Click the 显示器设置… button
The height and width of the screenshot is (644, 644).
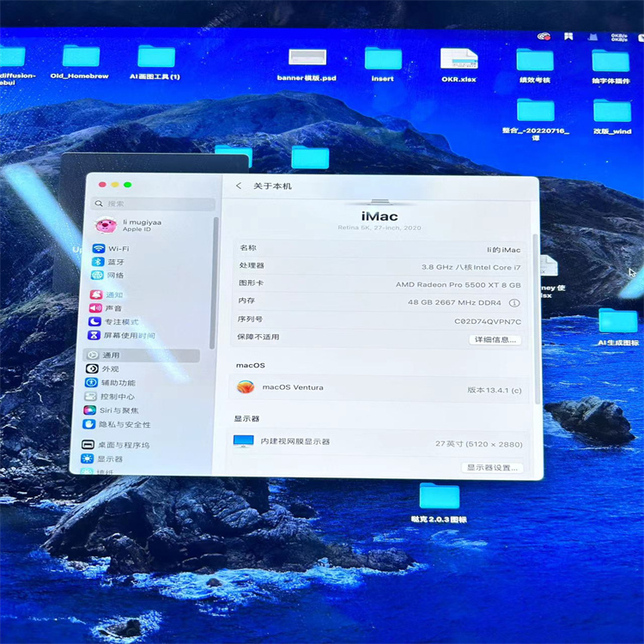(492, 467)
